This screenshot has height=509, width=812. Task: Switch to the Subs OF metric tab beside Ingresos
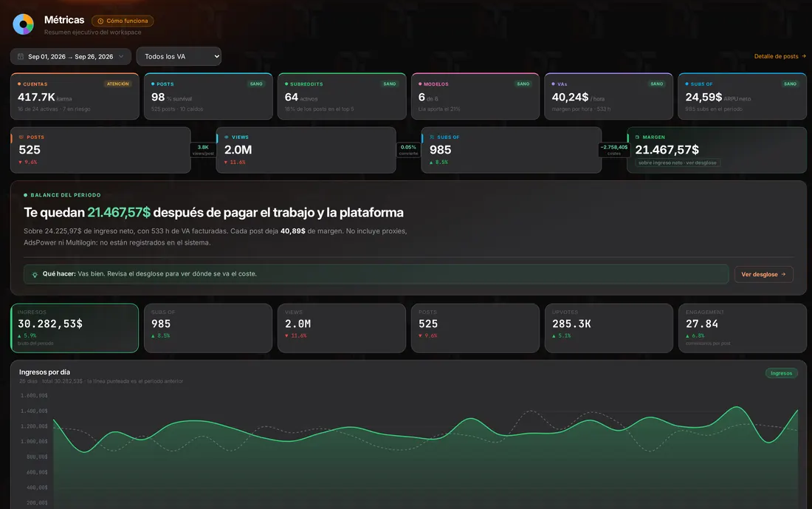[x=208, y=328]
